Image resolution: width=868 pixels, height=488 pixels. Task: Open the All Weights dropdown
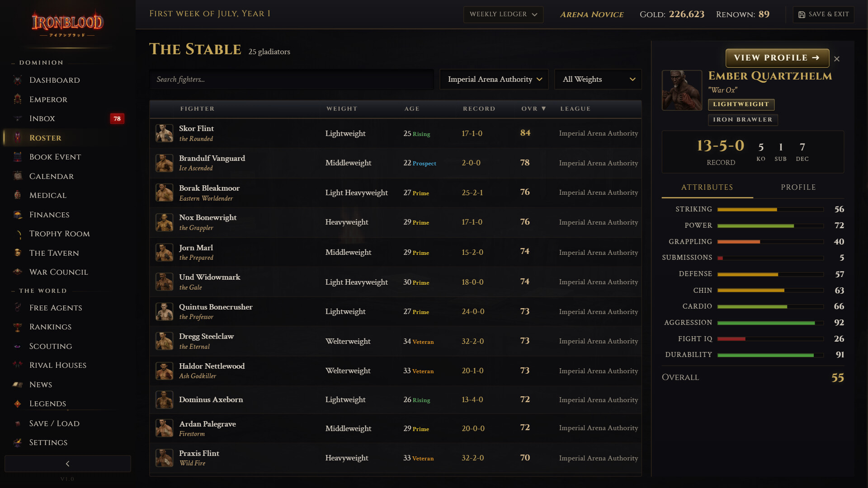point(598,80)
